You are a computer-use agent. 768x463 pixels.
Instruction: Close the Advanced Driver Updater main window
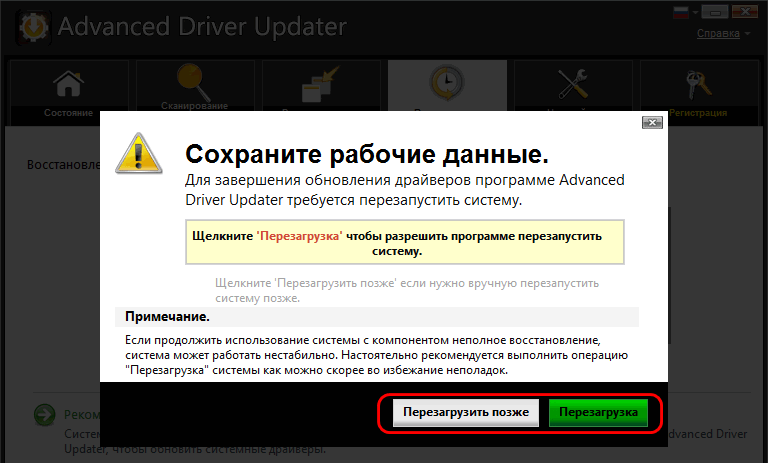pos(745,12)
